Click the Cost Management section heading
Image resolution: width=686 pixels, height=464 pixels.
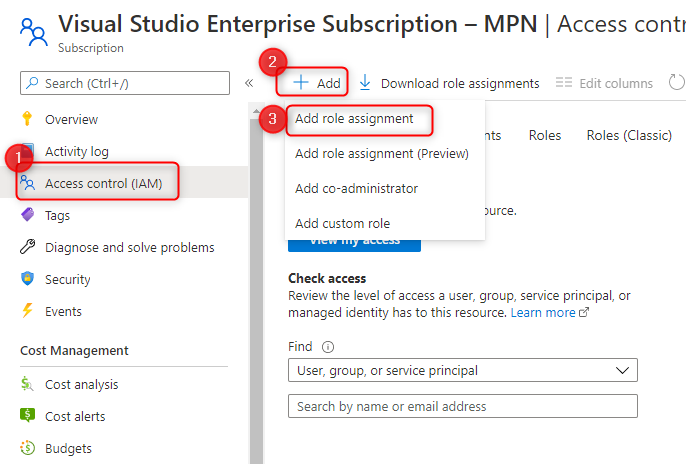74,350
